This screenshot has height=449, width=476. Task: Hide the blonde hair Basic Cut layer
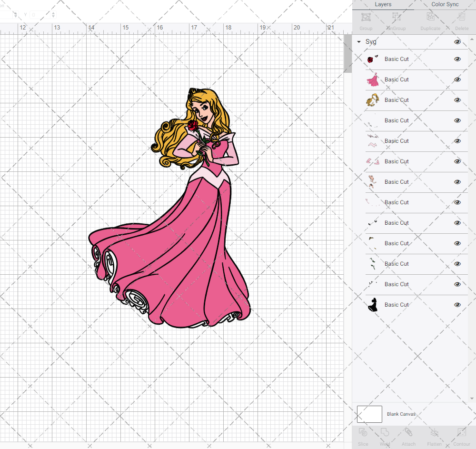457,100
